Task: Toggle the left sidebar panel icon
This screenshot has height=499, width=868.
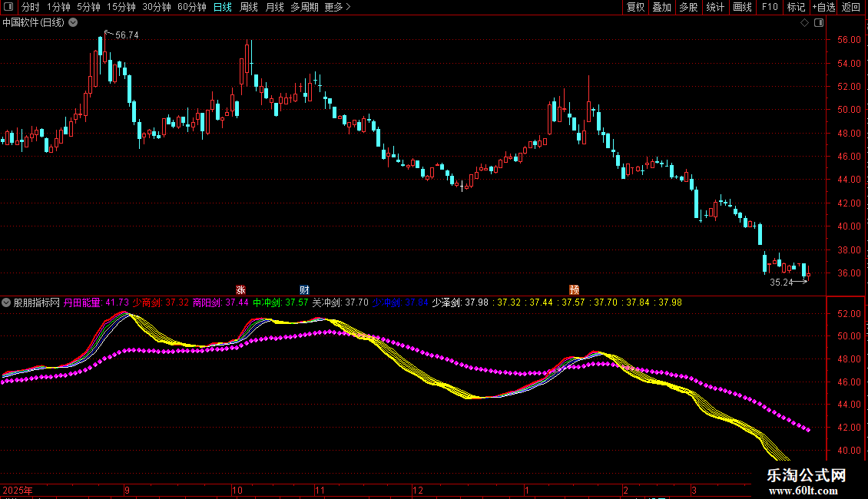Action: (x=8, y=7)
